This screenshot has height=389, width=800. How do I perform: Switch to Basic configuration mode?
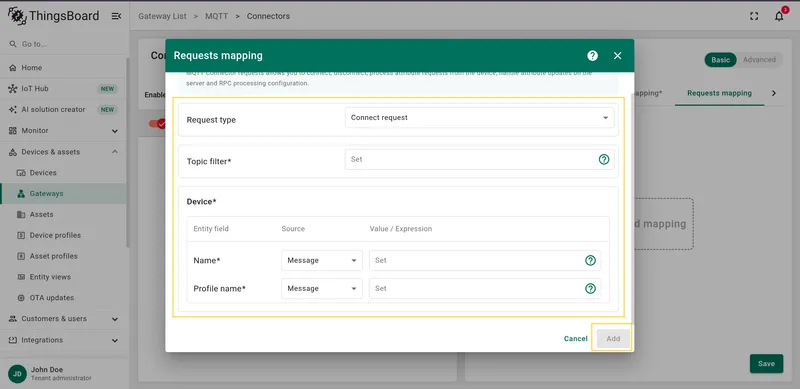click(720, 60)
